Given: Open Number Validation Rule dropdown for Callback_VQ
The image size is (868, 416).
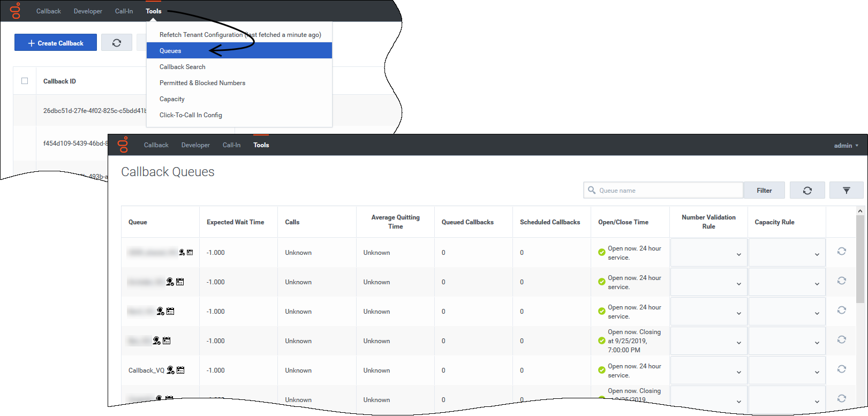Looking at the screenshot, I should pyautogui.click(x=708, y=370).
